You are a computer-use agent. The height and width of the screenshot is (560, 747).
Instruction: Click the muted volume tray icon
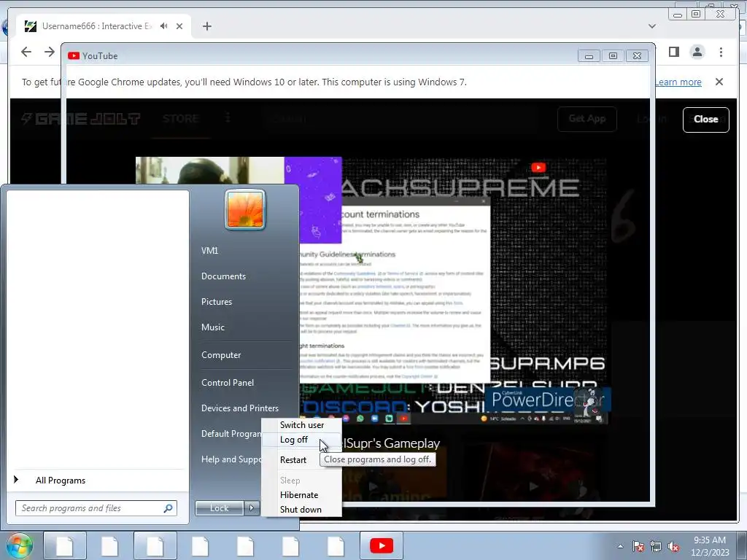point(673,547)
